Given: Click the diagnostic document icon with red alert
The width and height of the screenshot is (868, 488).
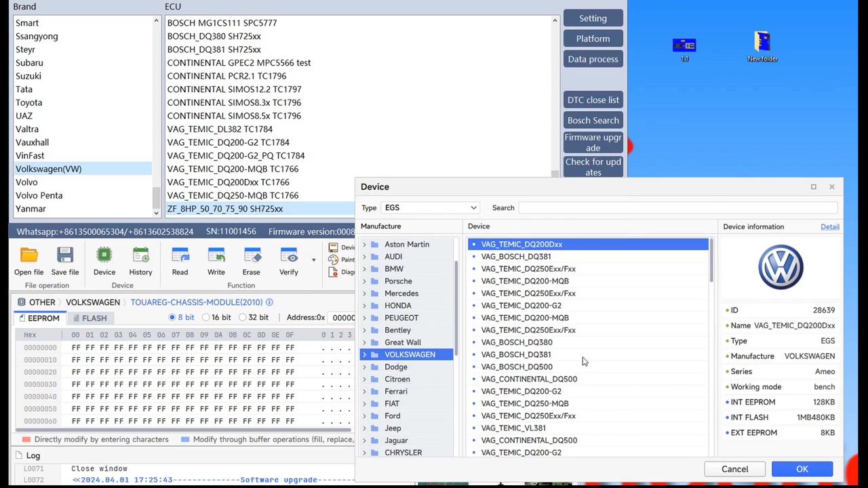Looking at the screenshot, I should 333,272.
